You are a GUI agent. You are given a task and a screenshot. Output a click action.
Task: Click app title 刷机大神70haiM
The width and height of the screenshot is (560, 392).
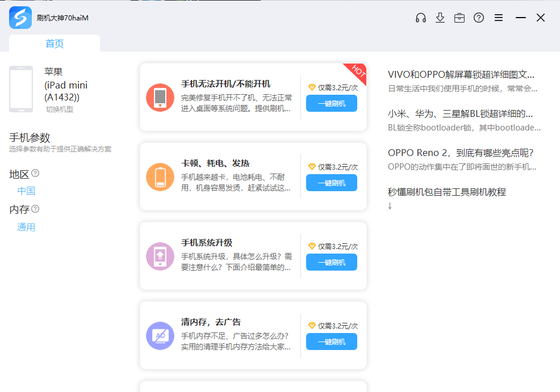[x=62, y=18]
